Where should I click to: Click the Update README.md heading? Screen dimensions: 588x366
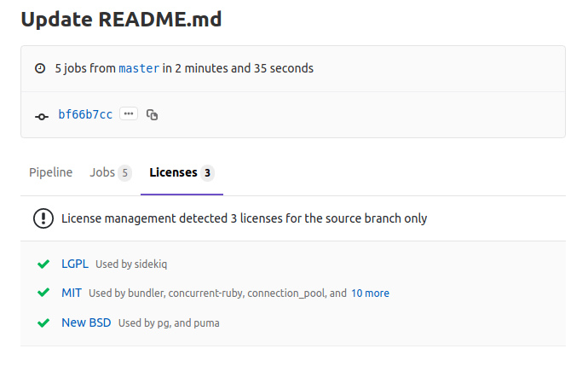pyautogui.click(x=121, y=20)
